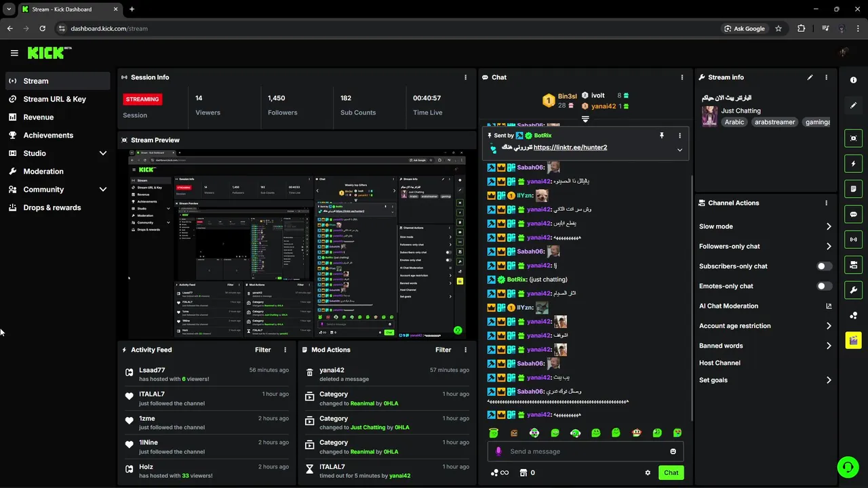Open the Activity Feed Filter
The width and height of the screenshot is (868, 488).
[x=262, y=350]
